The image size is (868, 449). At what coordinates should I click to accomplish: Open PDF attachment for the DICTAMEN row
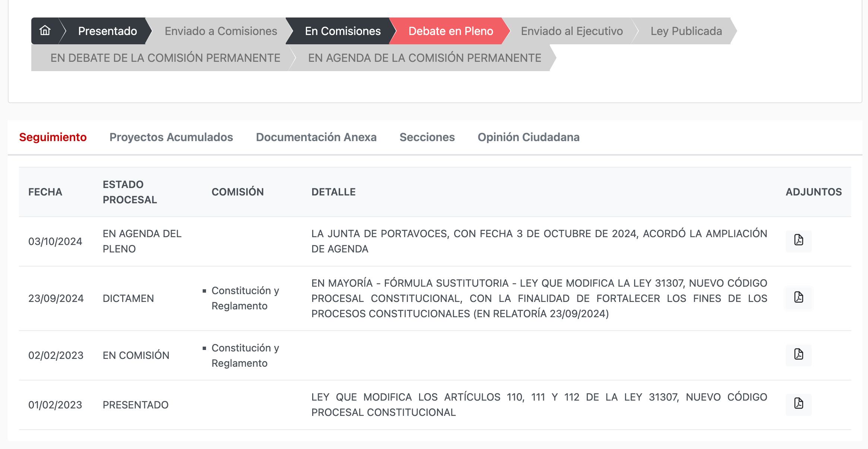tap(798, 298)
